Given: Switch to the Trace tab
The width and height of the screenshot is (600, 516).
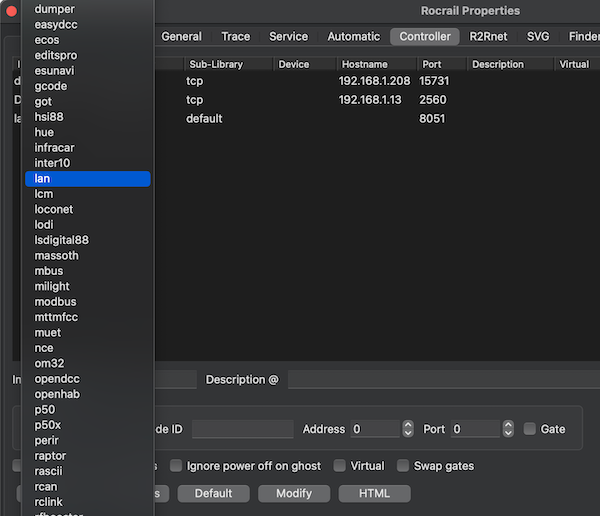Looking at the screenshot, I should pos(236,36).
